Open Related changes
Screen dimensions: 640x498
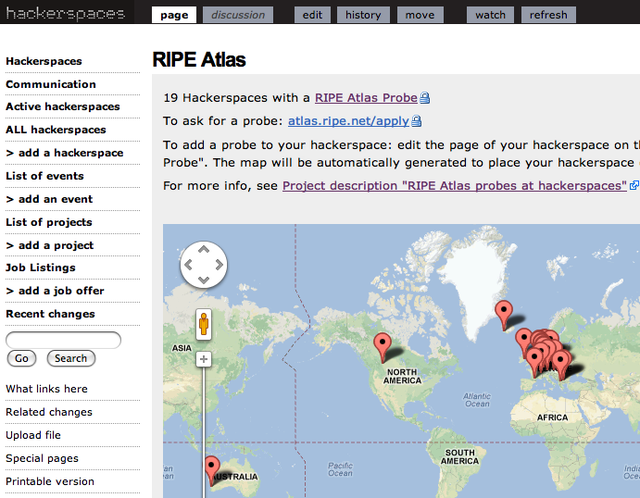(49, 412)
